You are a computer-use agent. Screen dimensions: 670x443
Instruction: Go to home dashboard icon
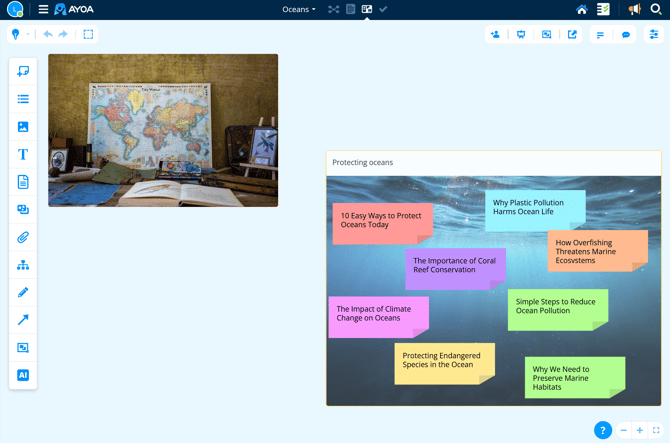click(582, 9)
